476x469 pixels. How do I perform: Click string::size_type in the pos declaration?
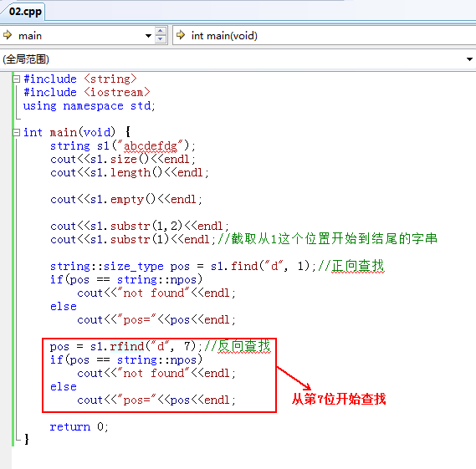(x=107, y=267)
